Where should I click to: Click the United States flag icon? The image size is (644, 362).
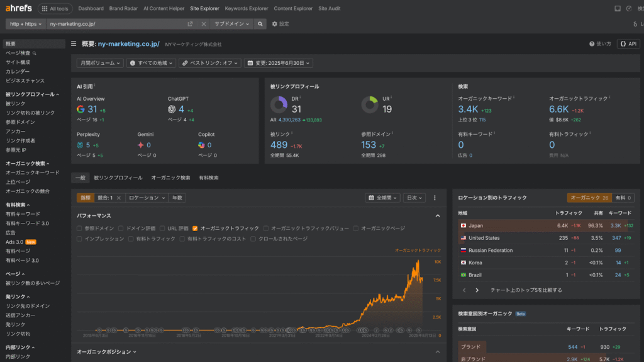click(464, 238)
